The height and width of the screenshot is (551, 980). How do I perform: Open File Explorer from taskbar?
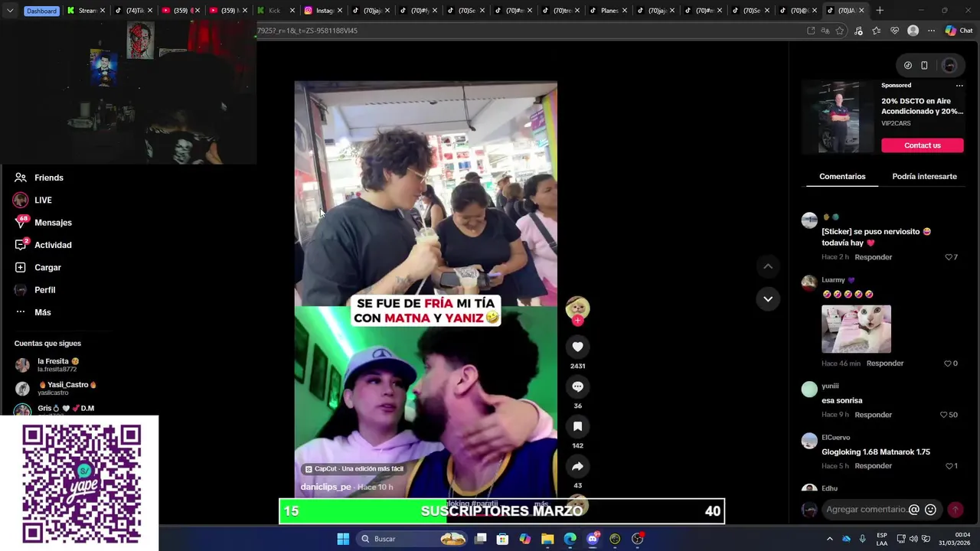[x=547, y=539]
